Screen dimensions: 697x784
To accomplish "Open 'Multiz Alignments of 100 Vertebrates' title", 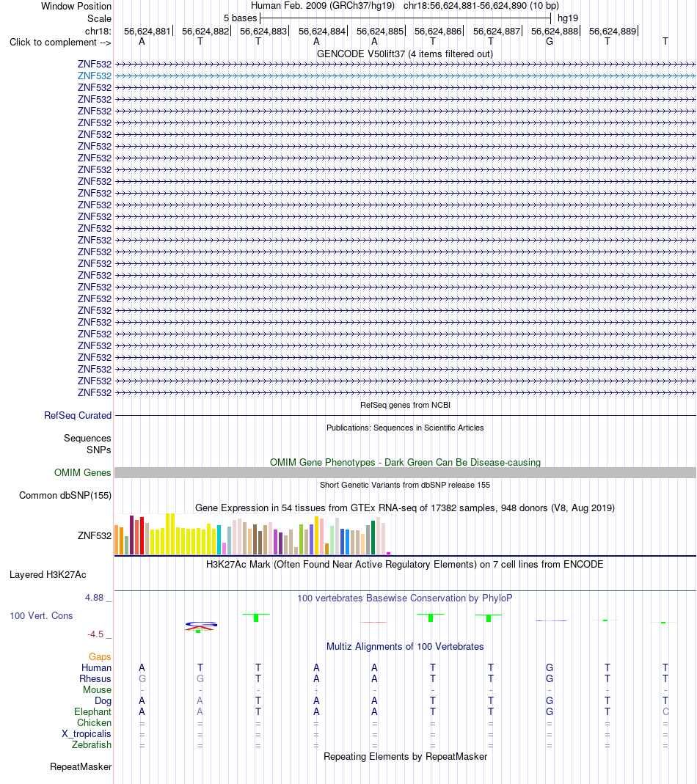I will click(405, 647).
